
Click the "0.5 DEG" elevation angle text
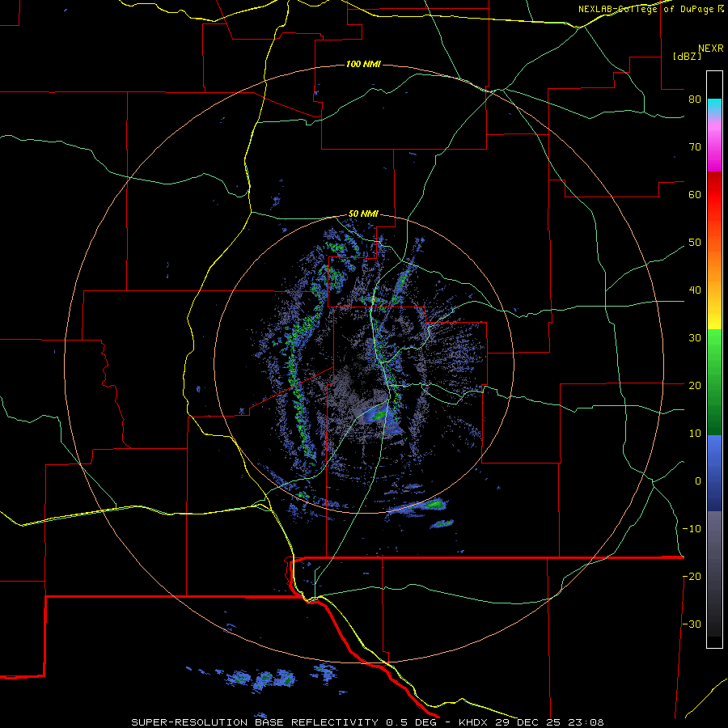tap(412, 722)
